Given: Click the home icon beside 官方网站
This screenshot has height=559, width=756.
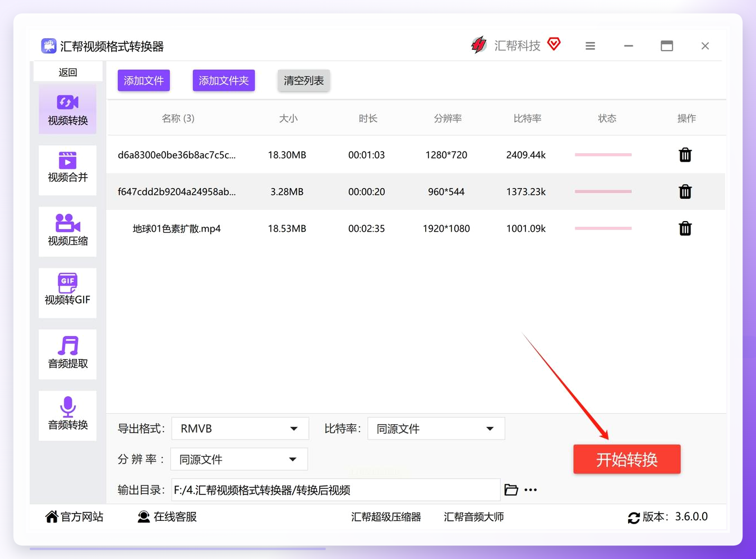Looking at the screenshot, I should pos(52,516).
